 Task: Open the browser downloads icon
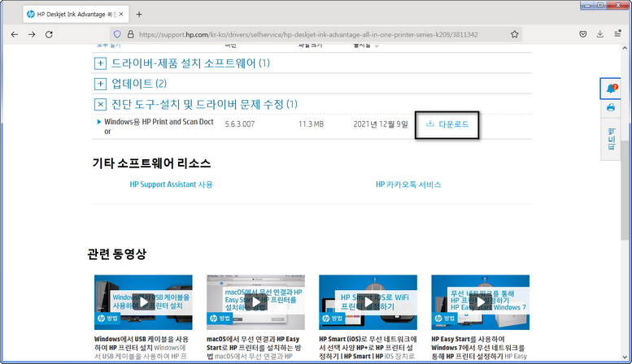[x=600, y=34]
